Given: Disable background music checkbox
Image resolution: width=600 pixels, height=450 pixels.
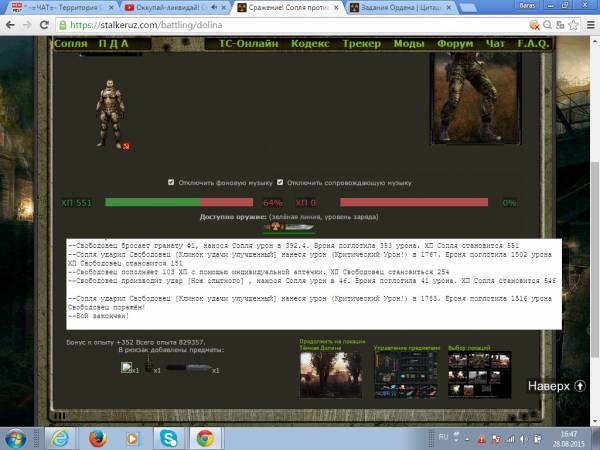Looking at the screenshot, I should pyautogui.click(x=171, y=182).
